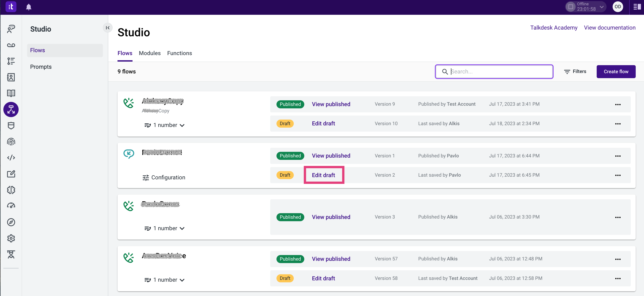Screen dimensions: 644x296
Task: Open more options for Version 10 draft
Action: pyautogui.click(x=618, y=124)
